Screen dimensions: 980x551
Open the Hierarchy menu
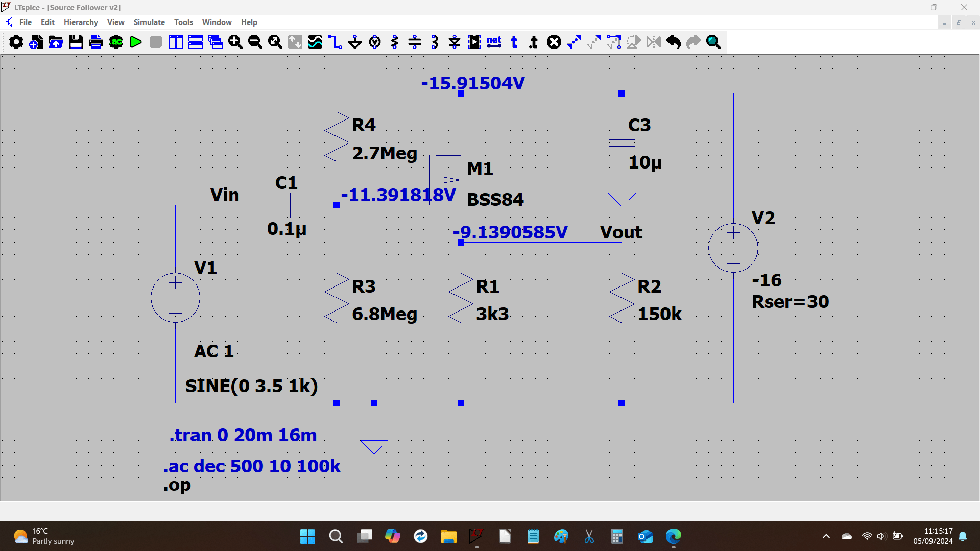point(81,22)
